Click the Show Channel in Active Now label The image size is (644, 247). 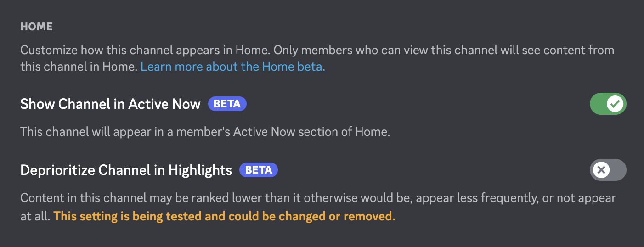[110, 104]
